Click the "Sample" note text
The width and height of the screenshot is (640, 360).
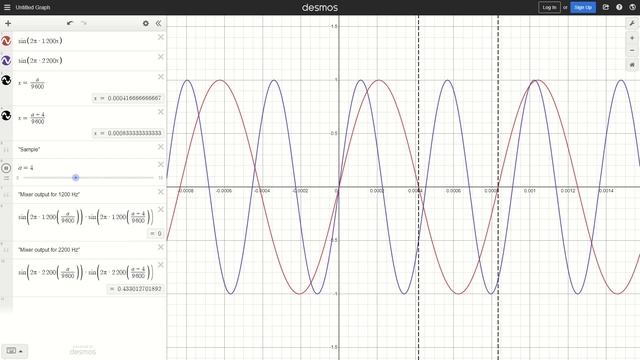29,149
